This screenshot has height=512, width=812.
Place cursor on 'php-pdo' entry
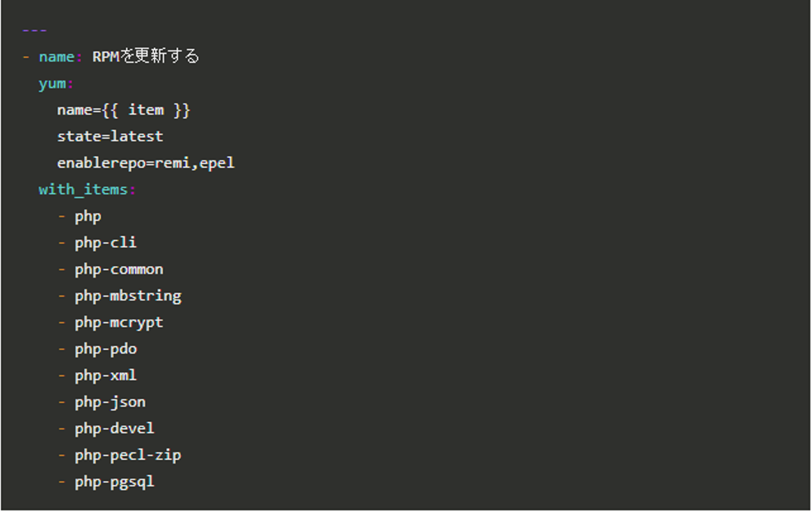click(105, 349)
